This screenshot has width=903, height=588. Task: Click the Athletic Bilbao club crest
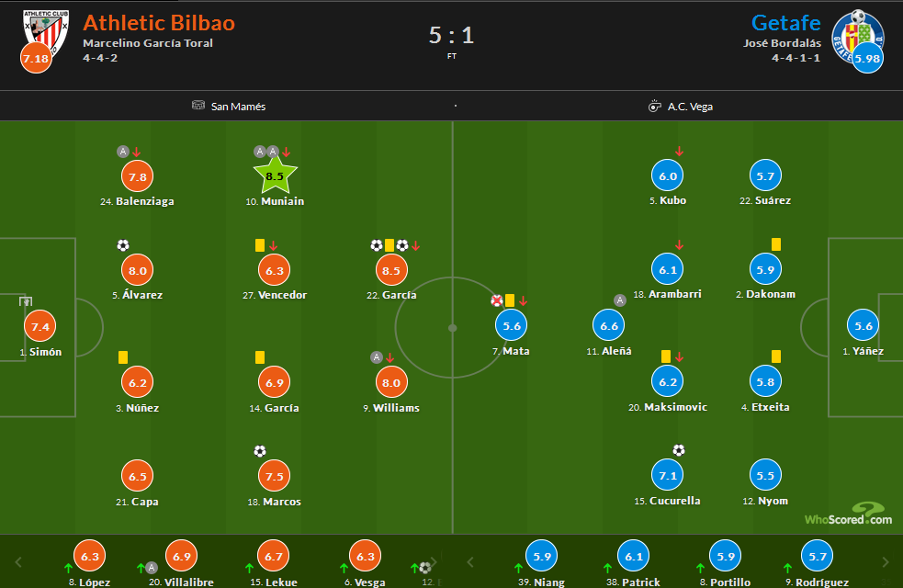click(45, 33)
